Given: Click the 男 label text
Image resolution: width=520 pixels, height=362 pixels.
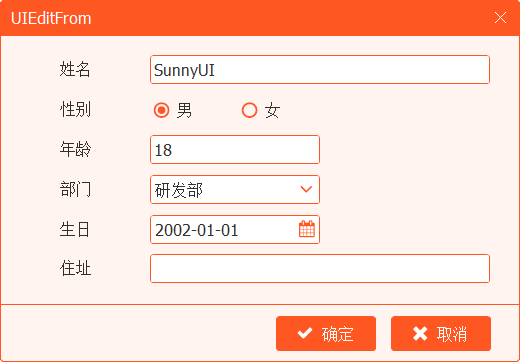Looking at the screenshot, I should [x=184, y=110].
